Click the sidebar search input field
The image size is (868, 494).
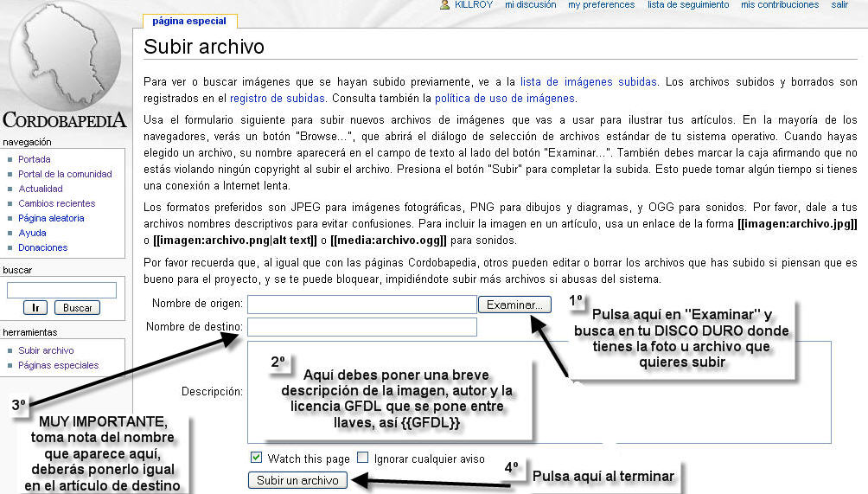point(61,290)
